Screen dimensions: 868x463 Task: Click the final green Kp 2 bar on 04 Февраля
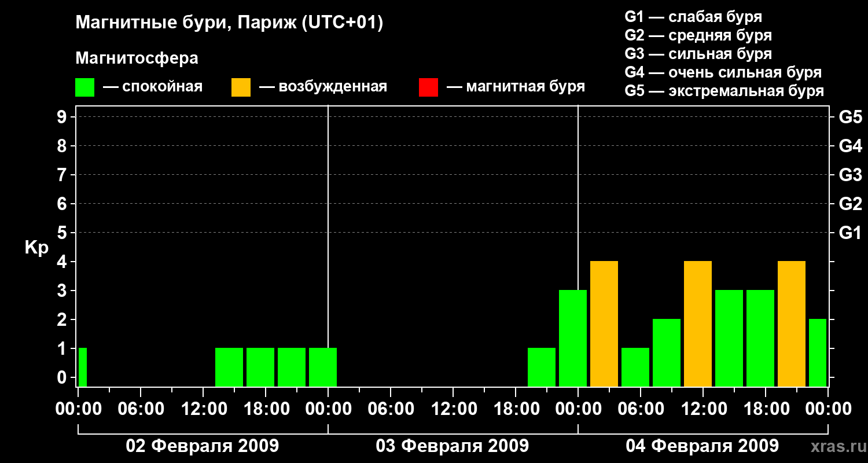[x=818, y=352]
